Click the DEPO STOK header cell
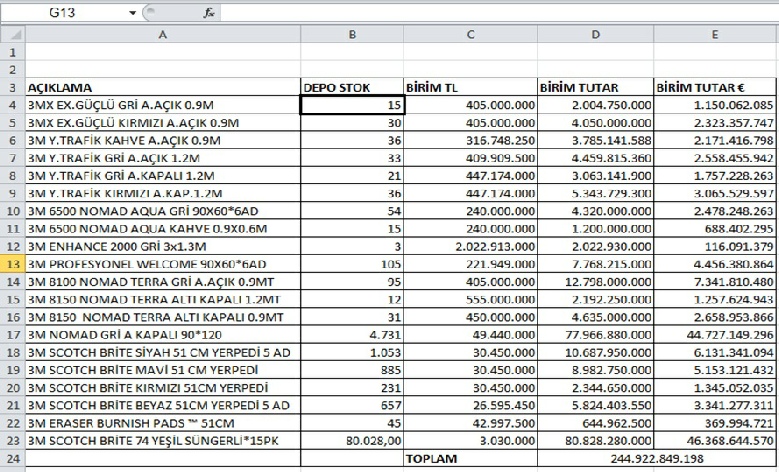Screen dimensions: 779x472 coord(352,87)
